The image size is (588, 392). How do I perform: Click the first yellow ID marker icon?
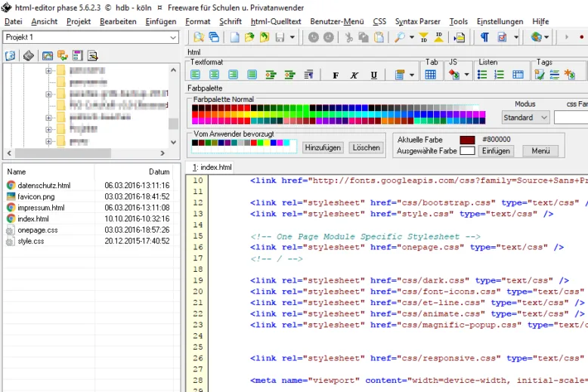pyautogui.click(x=424, y=37)
